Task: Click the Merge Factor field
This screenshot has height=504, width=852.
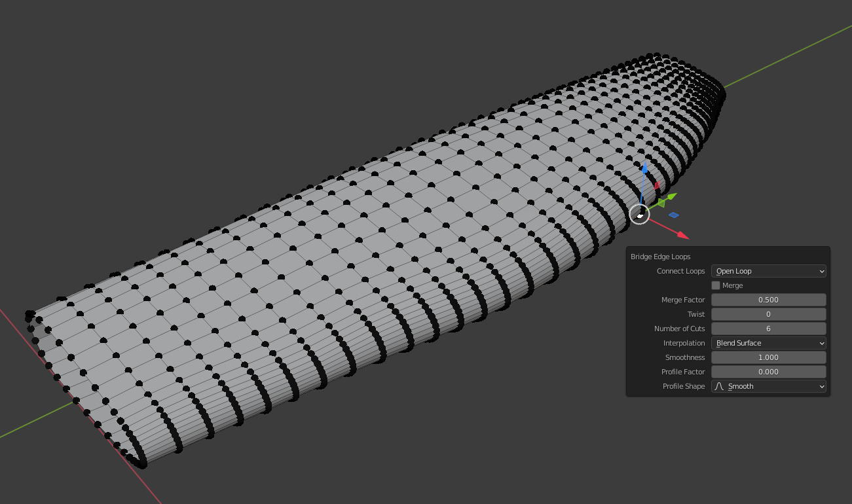Action: 769,300
